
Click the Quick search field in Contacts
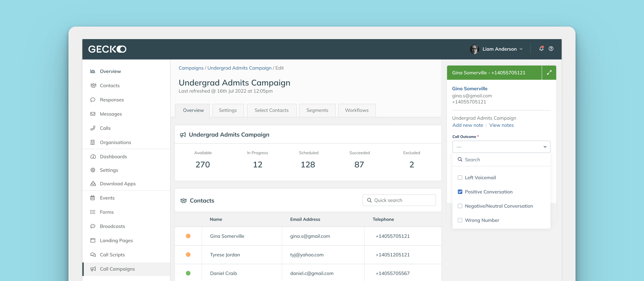[x=399, y=200]
